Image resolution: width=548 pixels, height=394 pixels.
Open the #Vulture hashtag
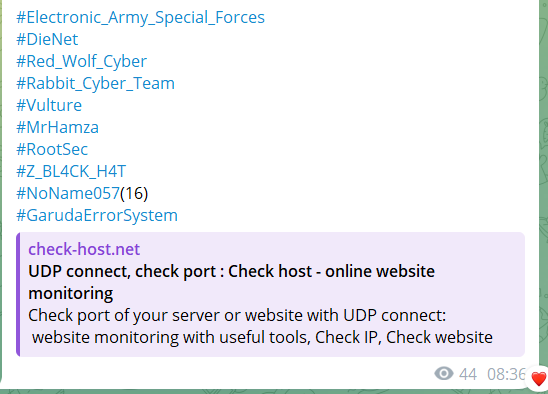(x=49, y=105)
